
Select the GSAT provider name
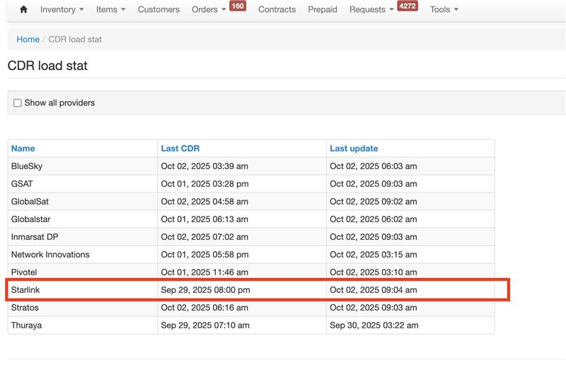click(x=22, y=184)
